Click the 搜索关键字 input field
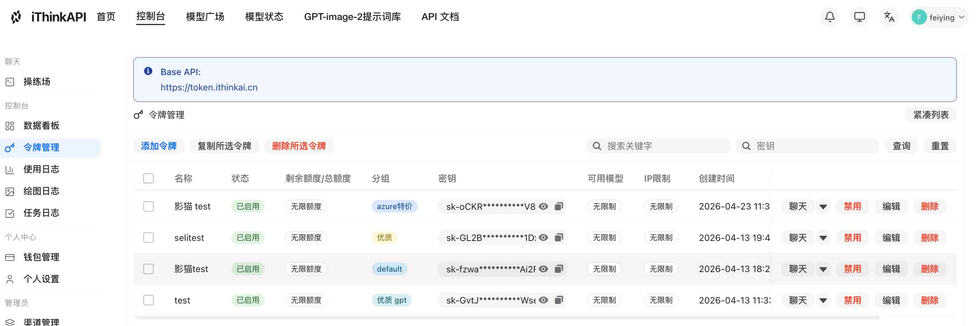This screenshot has width=980, height=326. click(x=658, y=146)
